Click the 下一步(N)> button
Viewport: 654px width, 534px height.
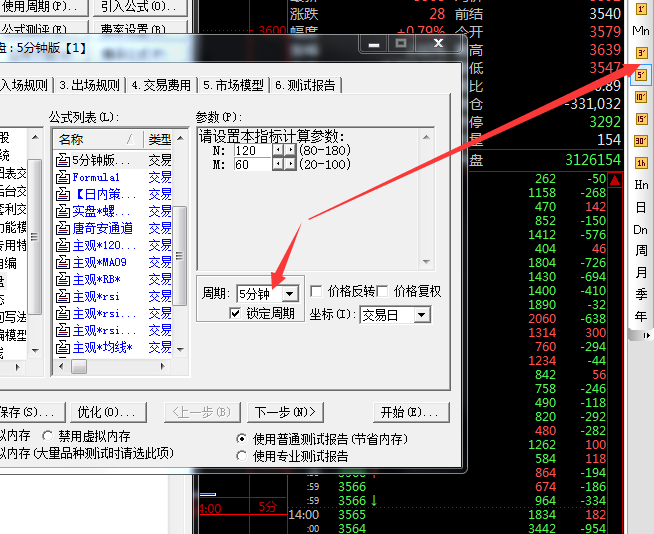click(285, 412)
